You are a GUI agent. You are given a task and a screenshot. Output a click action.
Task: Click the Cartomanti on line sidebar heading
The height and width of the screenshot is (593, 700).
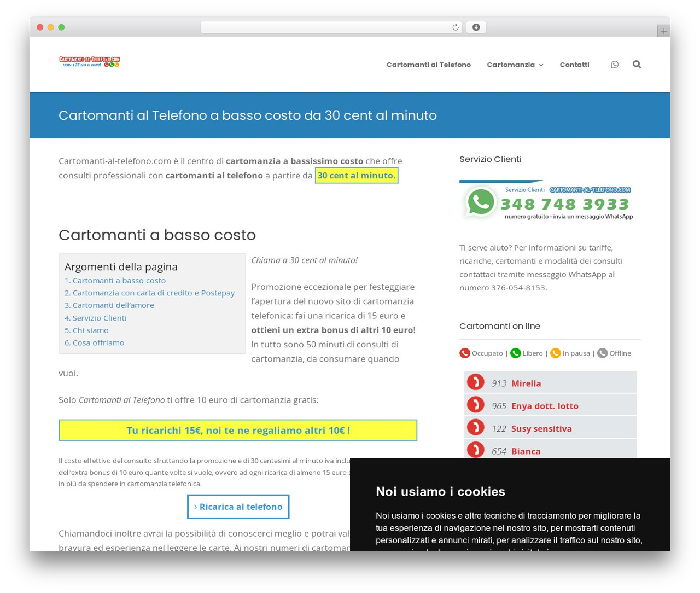[500, 326]
